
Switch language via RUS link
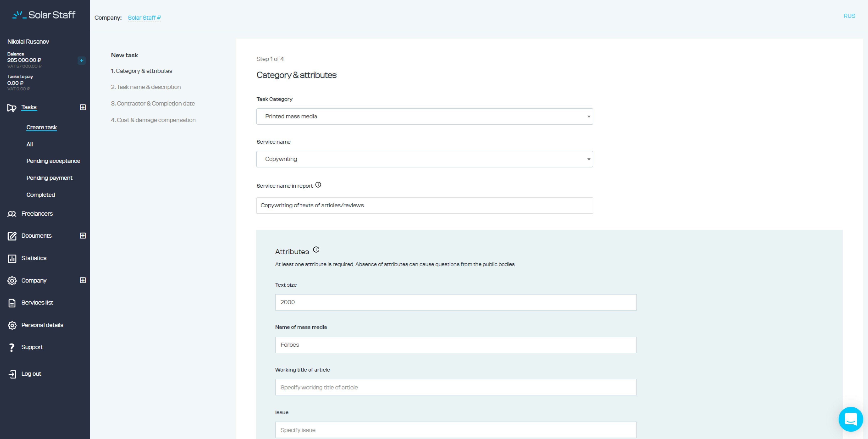[849, 16]
